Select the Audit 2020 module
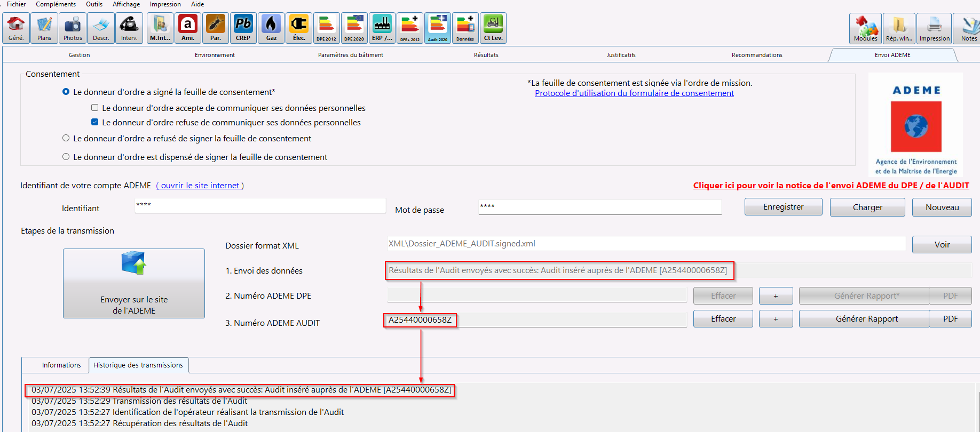This screenshot has height=432, width=980. tap(438, 28)
